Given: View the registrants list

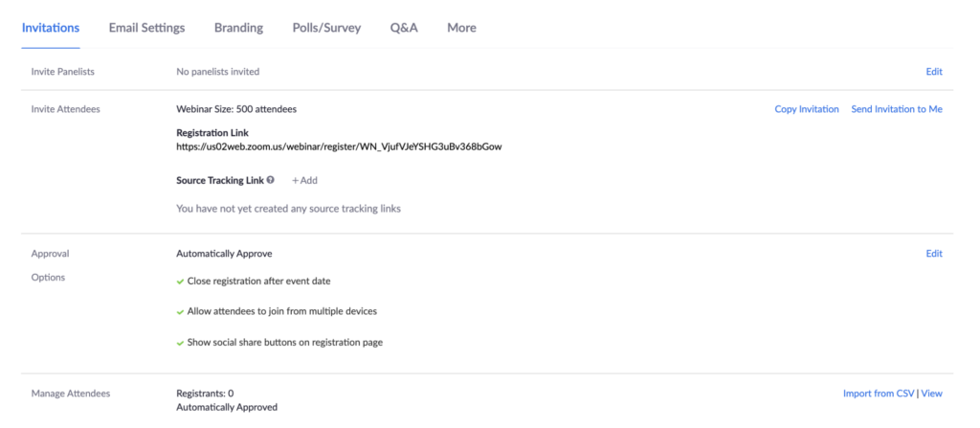Looking at the screenshot, I should (x=932, y=394).
